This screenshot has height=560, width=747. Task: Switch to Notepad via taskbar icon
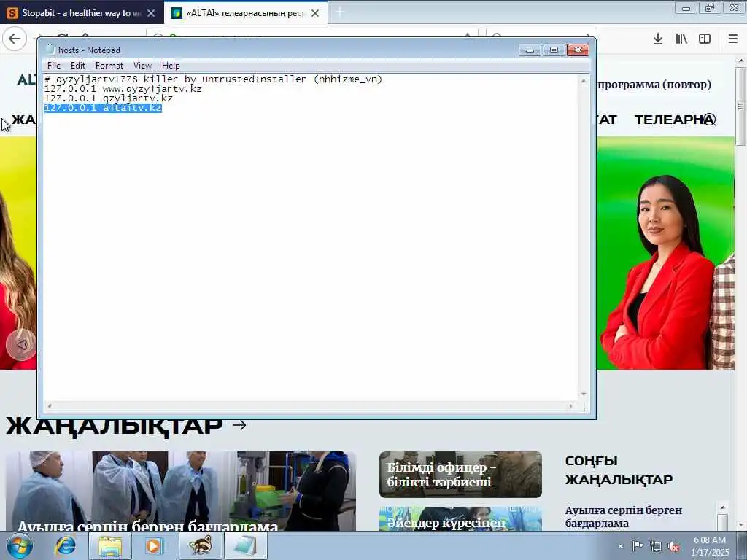click(x=245, y=545)
